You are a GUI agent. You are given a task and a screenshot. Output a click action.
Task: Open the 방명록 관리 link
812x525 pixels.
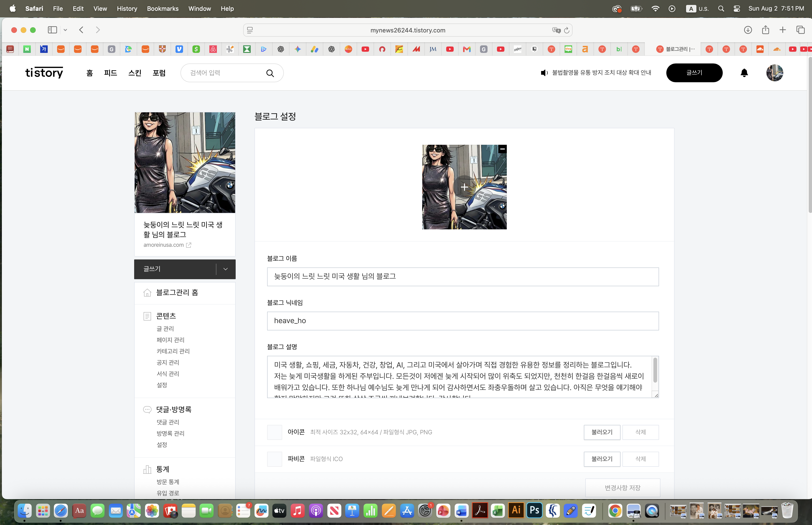coord(170,433)
